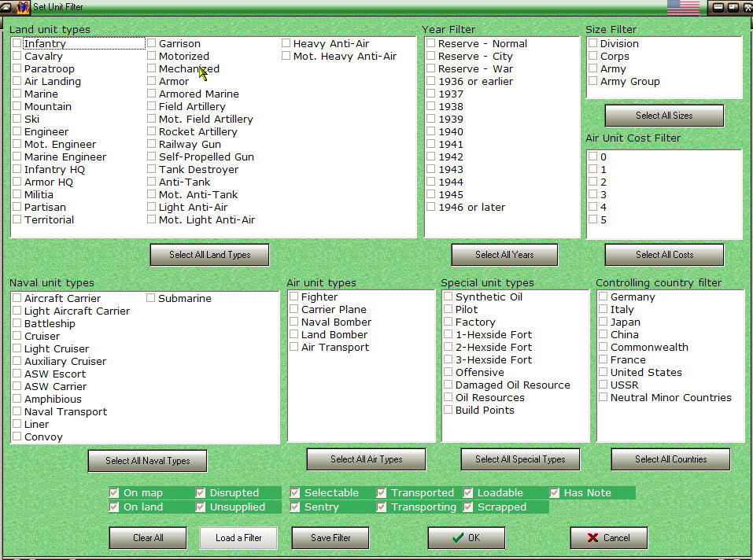Uncheck the Transported status filter

(x=382, y=493)
